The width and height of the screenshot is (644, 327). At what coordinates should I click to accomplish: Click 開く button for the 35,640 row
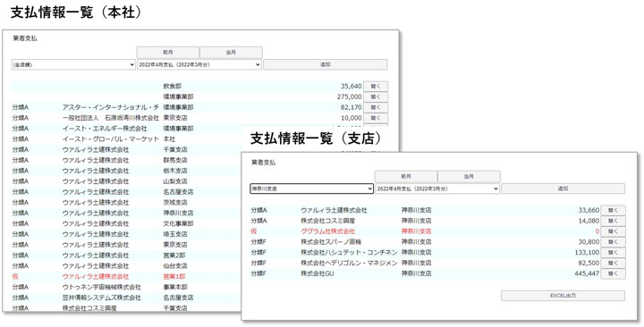[x=376, y=86]
